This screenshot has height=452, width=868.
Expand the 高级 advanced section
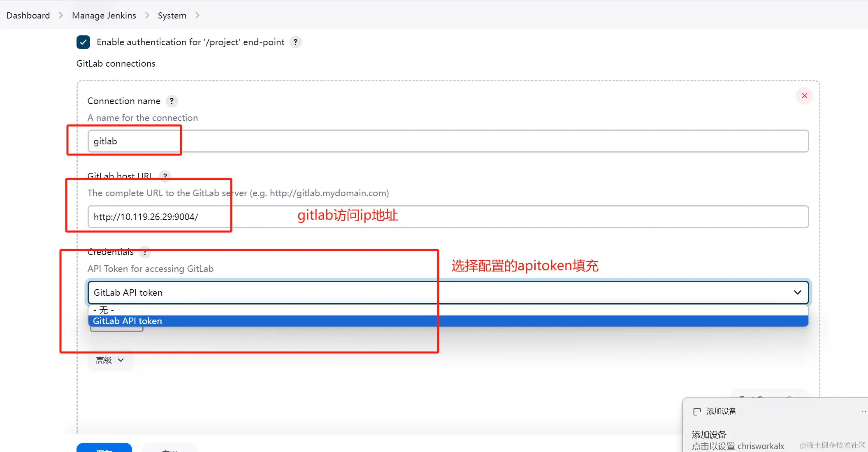[110, 360]
